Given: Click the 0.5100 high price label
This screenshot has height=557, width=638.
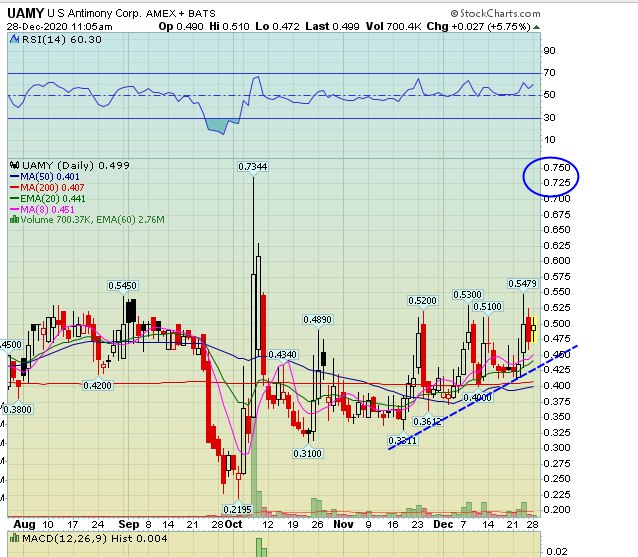Looking at the screenshot, I should click(487, 306).
